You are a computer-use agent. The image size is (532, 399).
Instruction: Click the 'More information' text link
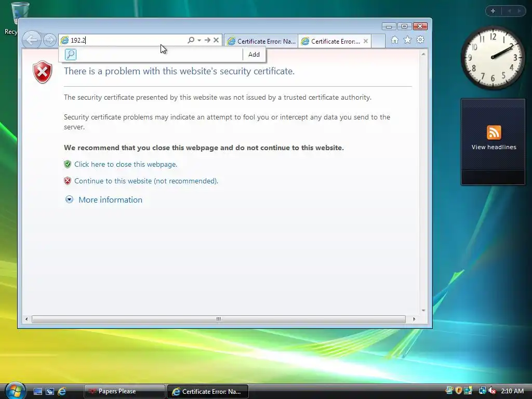[x=110, y=200]
